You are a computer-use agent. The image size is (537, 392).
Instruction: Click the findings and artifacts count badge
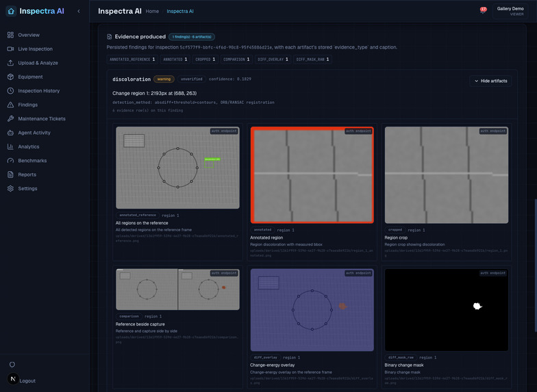tap(192, 37)
